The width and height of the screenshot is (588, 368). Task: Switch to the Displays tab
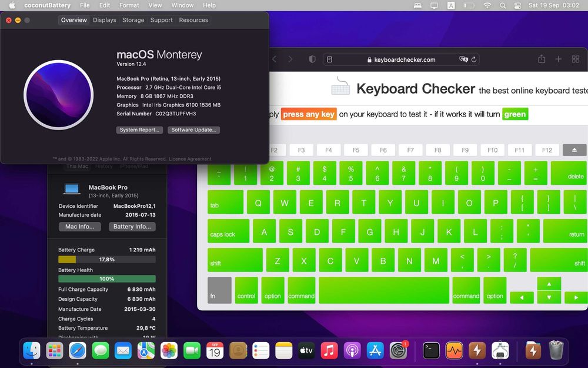click(x=105, y=20)
